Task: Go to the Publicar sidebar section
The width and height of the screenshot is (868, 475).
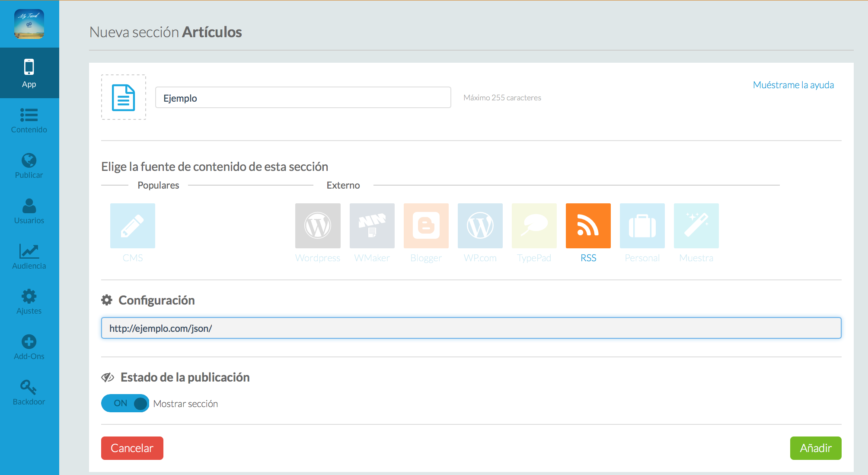Action: pyautogui.click(x=29, y=166)
